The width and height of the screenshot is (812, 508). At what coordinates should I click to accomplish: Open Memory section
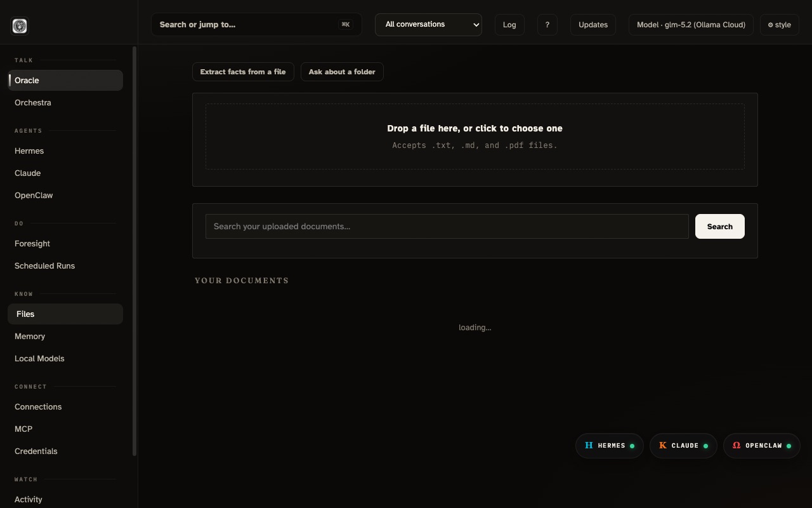click(x=65, y=337)
